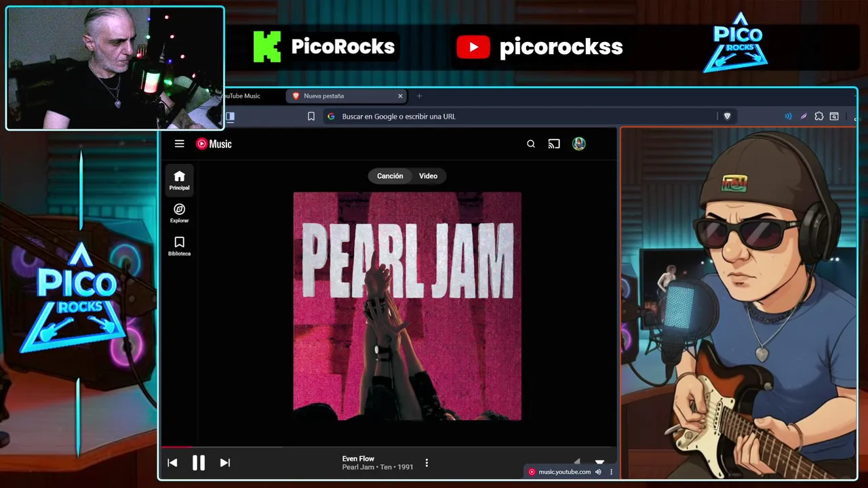Viewport: 868px width, 488px height.
Task: Close the Nueva pestaña tab
Action: [x=400, y=96]
